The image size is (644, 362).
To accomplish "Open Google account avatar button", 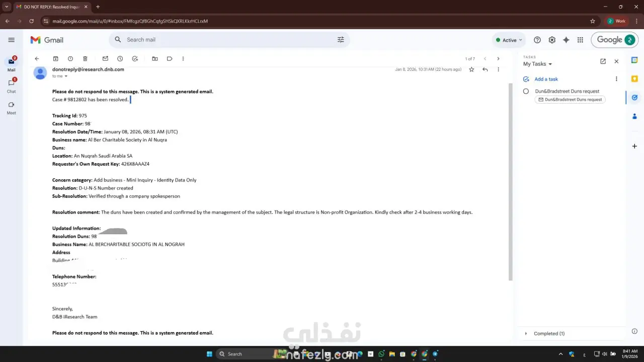I will (x=629, y=40).
